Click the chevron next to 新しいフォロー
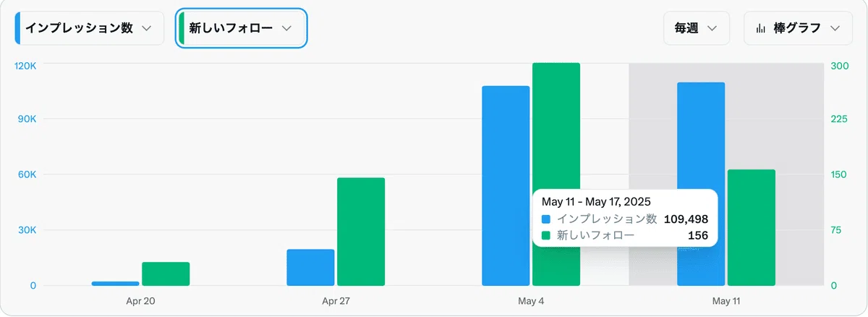The height and width of the screenshot is (317, 868). point(286,28)
